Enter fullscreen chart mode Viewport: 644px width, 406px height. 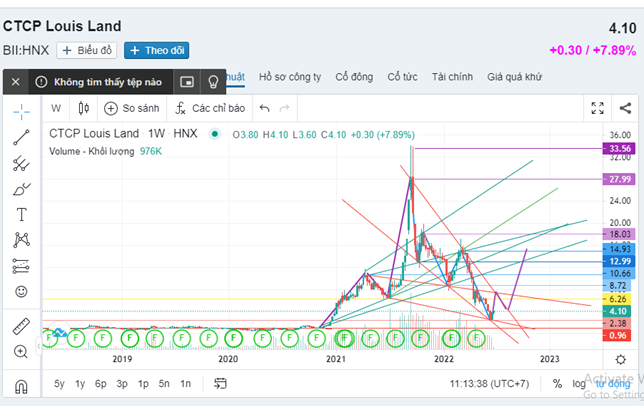click(598, 108)
